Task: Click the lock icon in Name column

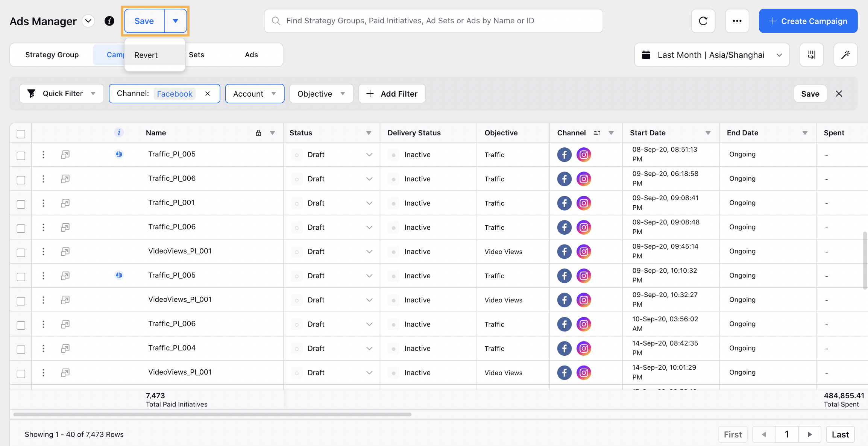Action: 258,133
